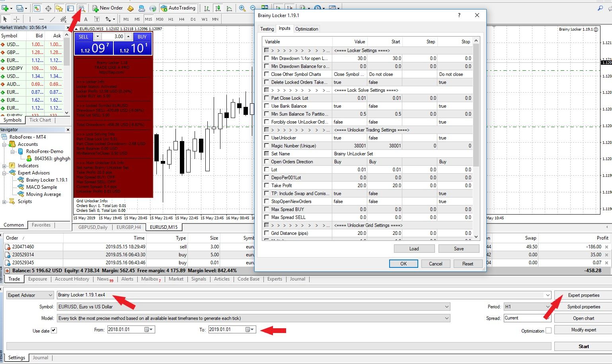Open the search magnifier icon
The width and height of the screenshot is (612, 364).
coord(600,8)
